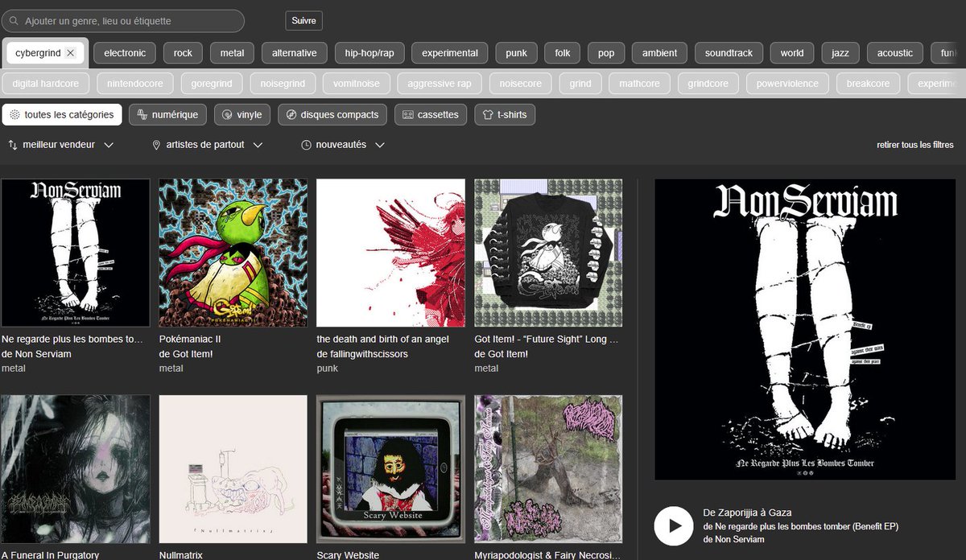Add the goregrind subgenre tag
The width and height of the screenshot is (966, 560).
(212, 84)
